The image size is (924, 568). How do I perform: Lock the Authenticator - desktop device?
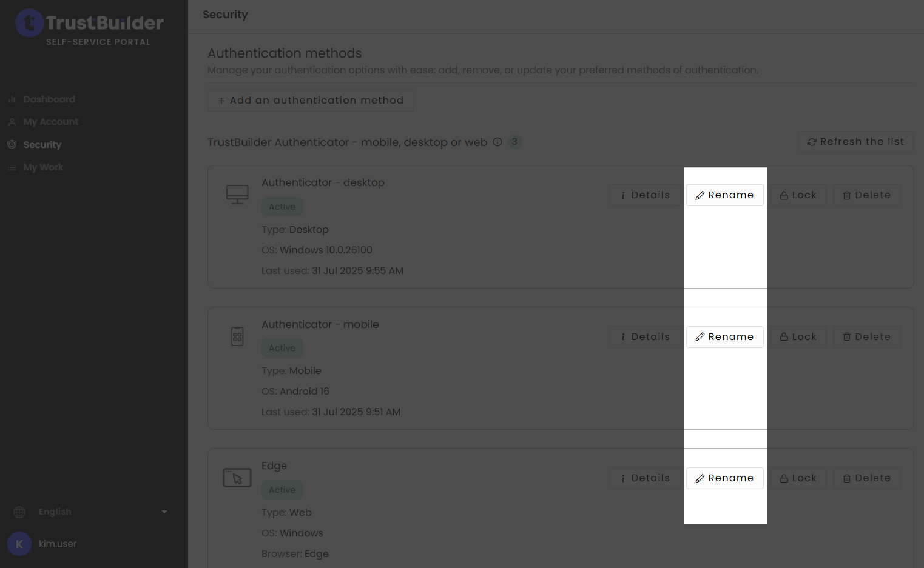(x=798, y=195)
